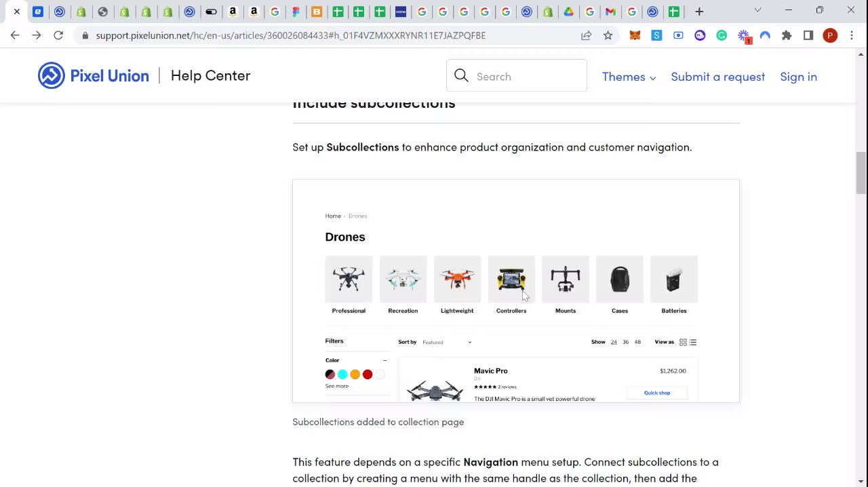Reload the current page
This screenshot has width=868, height=487.
pyautogui.click(x=58, y=35)
